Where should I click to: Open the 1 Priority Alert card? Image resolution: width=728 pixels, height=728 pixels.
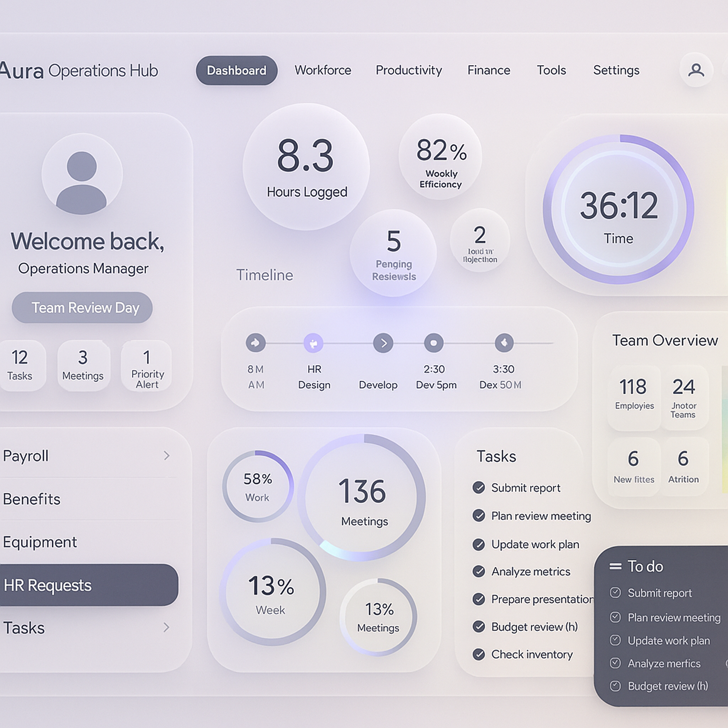pyautogui.click(x=147, y=366)
